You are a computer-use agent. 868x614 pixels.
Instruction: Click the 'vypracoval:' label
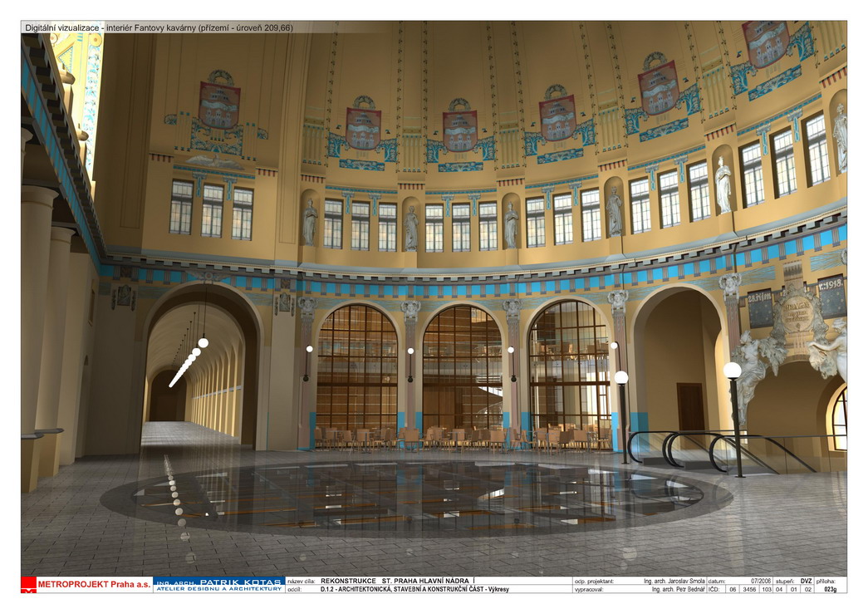click(588, 589)
